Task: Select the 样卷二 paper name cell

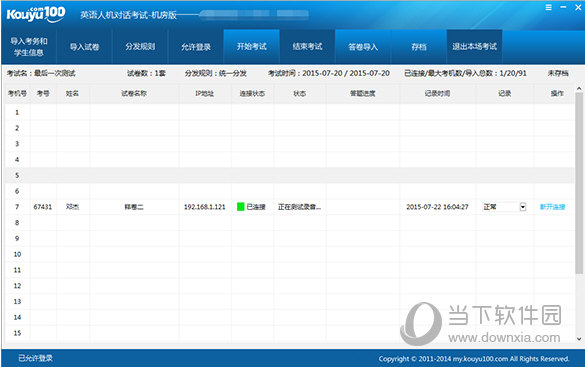Action: pyautogui.click(x=134, y=207)
